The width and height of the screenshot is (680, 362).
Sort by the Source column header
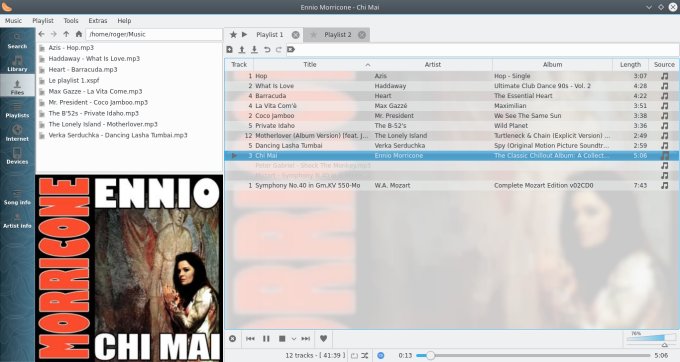[664, 65]
